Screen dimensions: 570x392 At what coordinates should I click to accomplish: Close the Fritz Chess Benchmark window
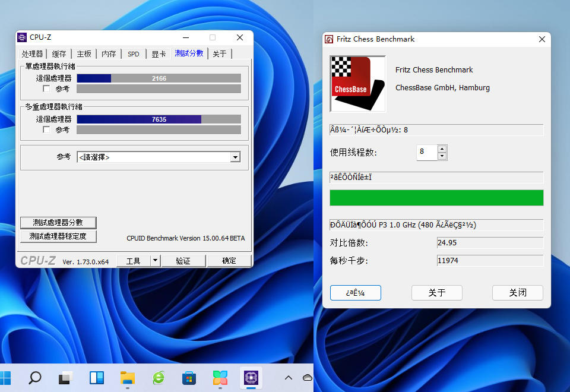541,39
